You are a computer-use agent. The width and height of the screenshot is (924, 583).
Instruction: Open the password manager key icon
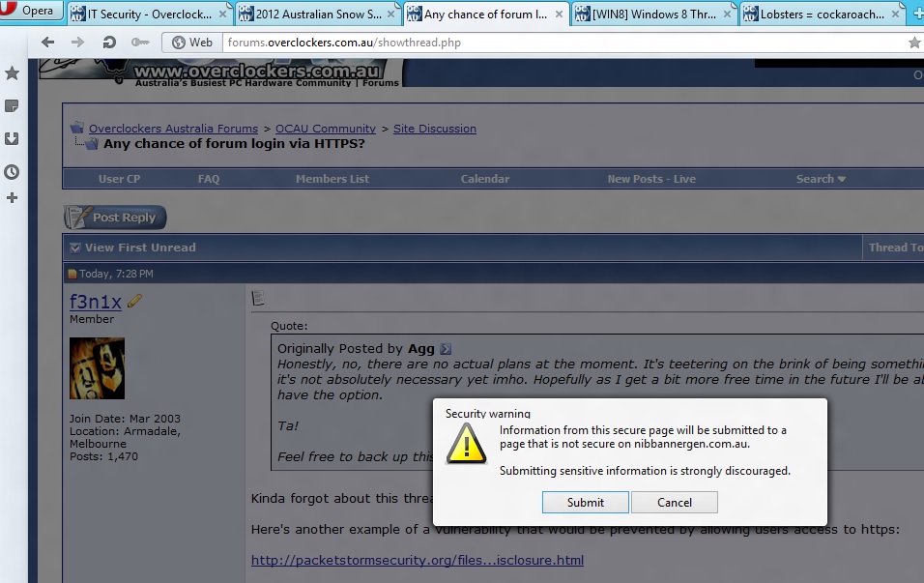click(x=139, y=42)
